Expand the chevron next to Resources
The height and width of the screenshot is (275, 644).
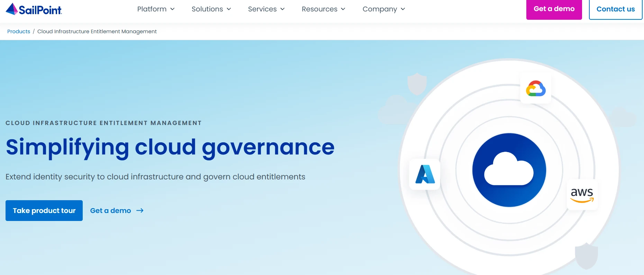(343, 9)
